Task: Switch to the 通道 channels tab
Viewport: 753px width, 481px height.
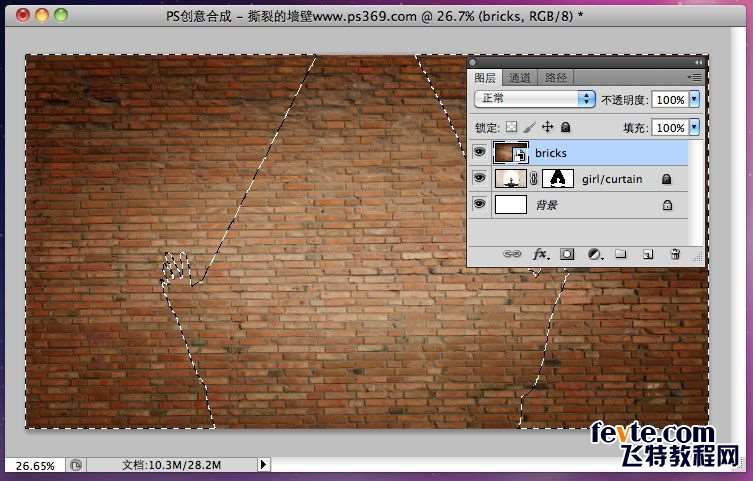Action: pos(519,77)
